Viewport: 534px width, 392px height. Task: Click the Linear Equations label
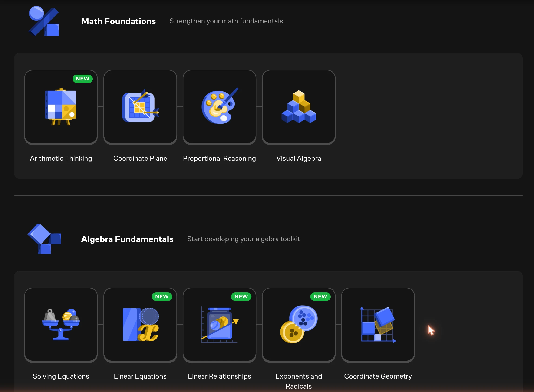coord(140,376)
